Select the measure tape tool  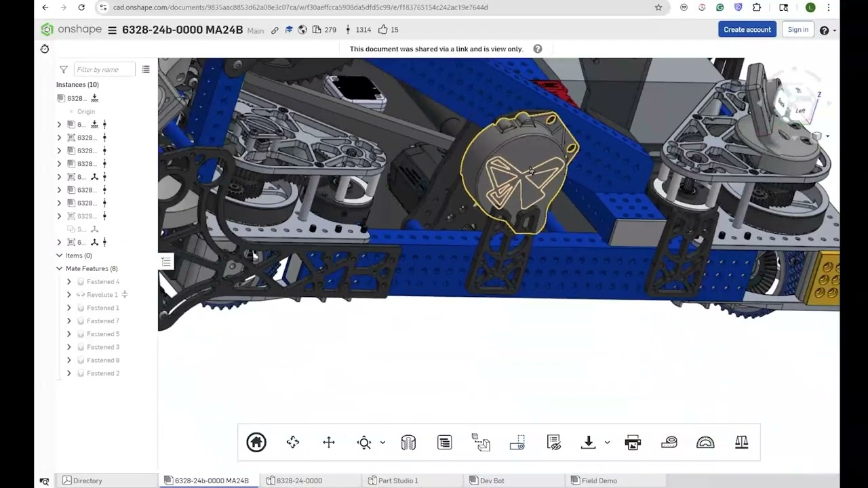pyautogui.click(x=669, y=443)
